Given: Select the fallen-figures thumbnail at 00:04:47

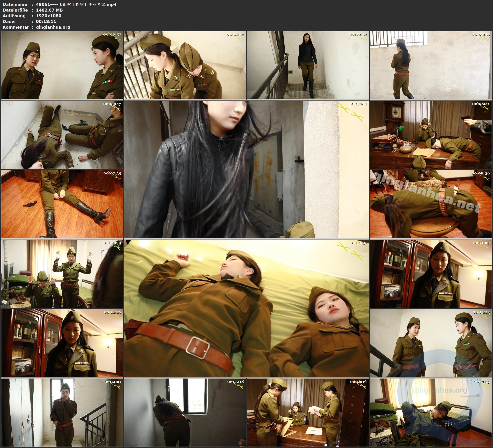Looking at the screenshot, I should (x=62, y=134).
